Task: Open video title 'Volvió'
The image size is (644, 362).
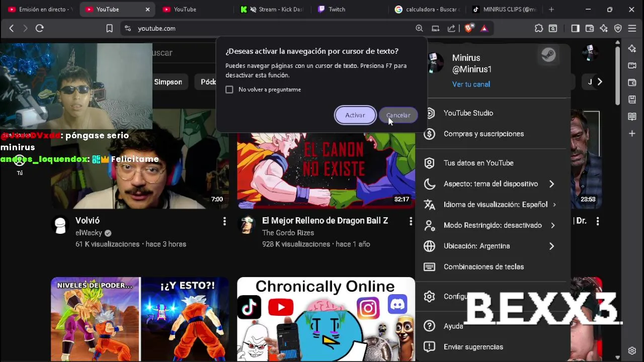Action: click(88, 221)
